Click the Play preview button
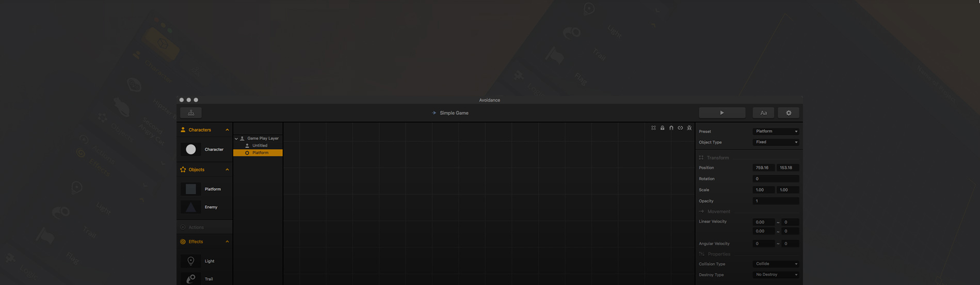Image resolution: width=980 pixels, height=285 pixels. point(721,113)
